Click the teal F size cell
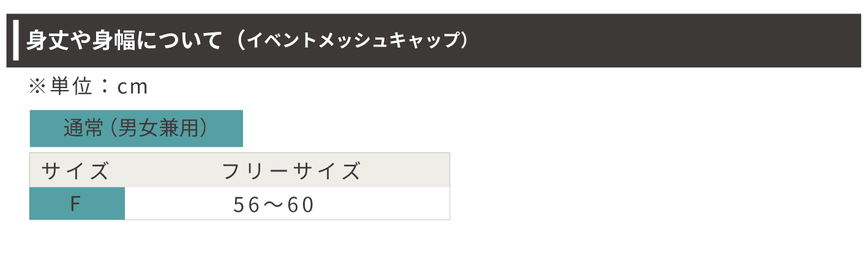This screenshot has height=262, width=868. pos(77,204)
